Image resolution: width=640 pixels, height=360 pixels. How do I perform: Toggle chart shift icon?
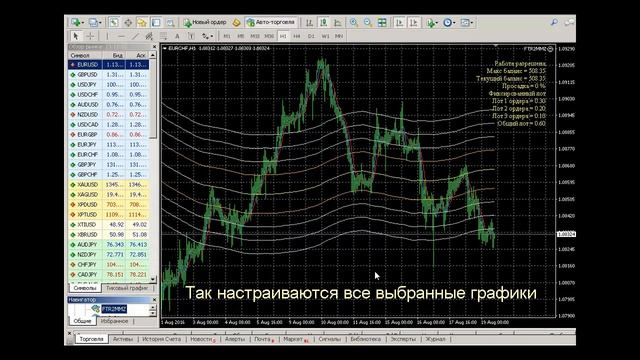coord(413,22)
